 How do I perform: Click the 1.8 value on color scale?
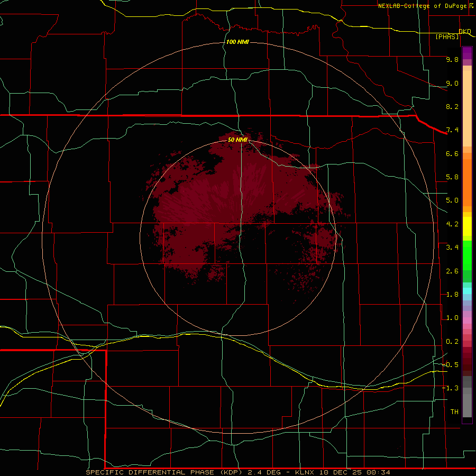(x=452, y=295)
